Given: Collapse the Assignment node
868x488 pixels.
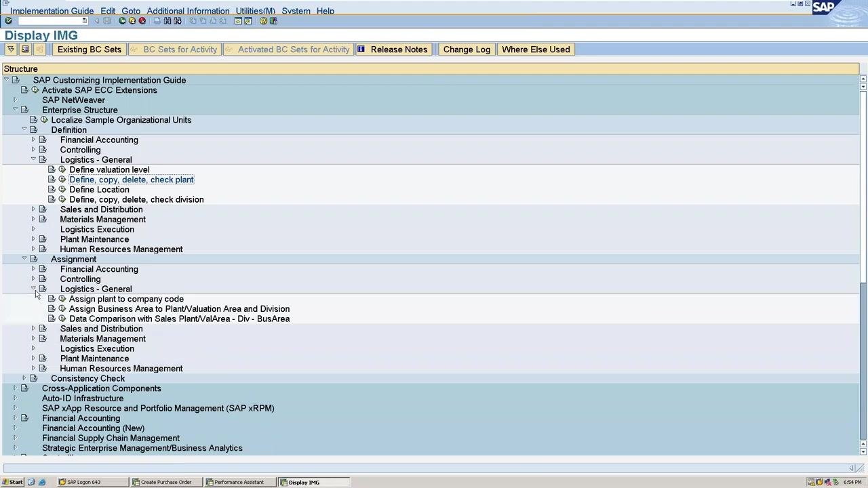Looking at the screenshot, I should [x=24, y=259].
